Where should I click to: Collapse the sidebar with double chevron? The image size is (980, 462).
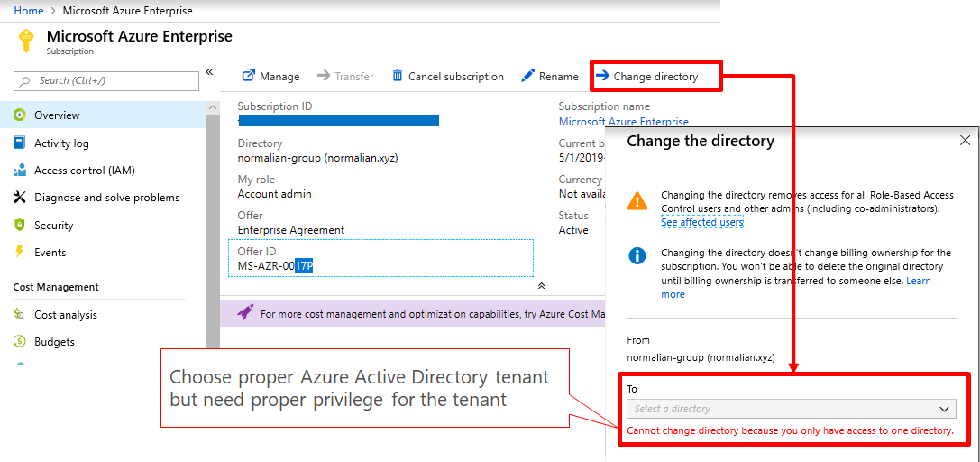(209, 72)
